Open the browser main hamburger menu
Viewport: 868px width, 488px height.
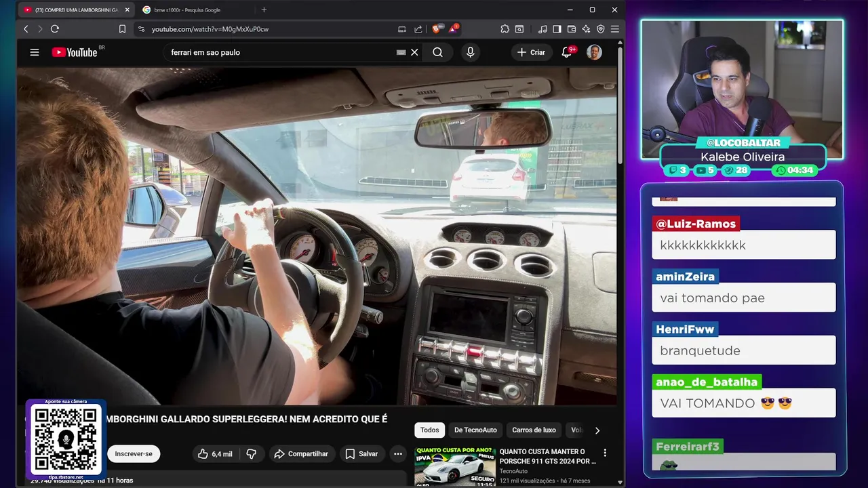coord(614,29)
